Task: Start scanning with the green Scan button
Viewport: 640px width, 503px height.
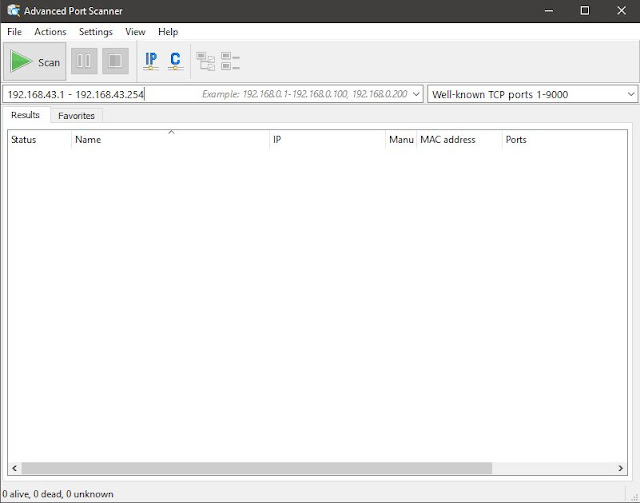Action: click(35, 62)
